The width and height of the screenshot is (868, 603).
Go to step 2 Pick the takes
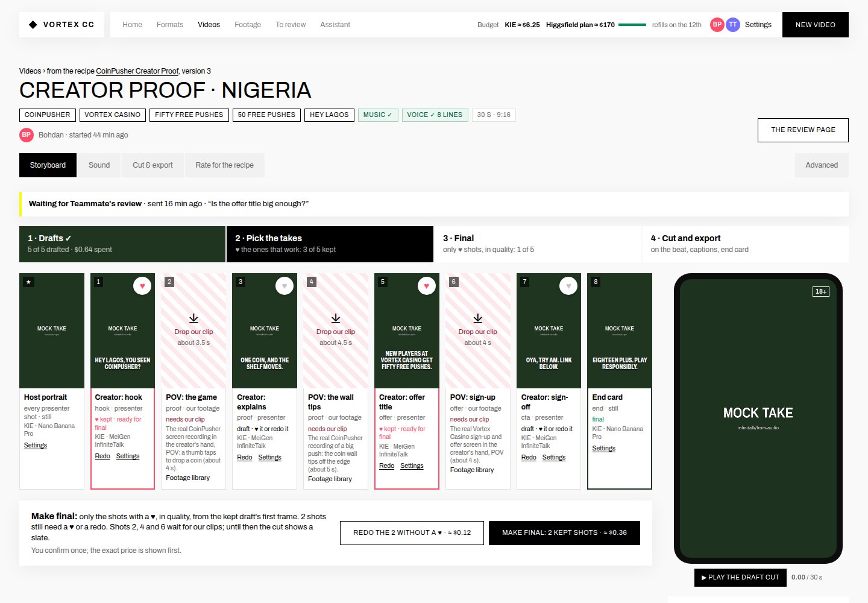tap(330, 244)
